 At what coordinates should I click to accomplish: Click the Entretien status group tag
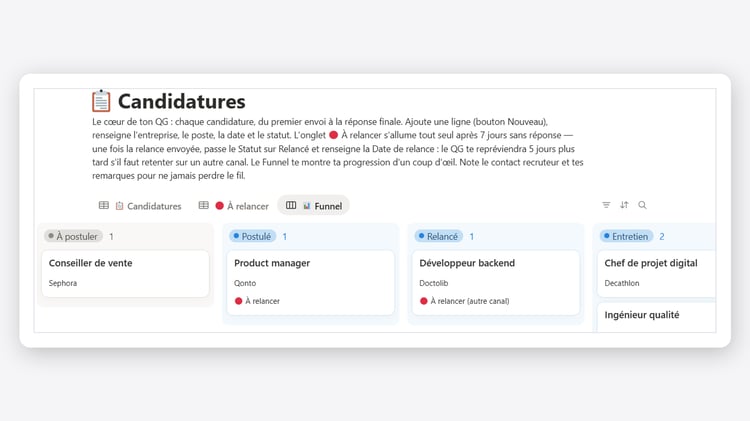click(627, 236)
